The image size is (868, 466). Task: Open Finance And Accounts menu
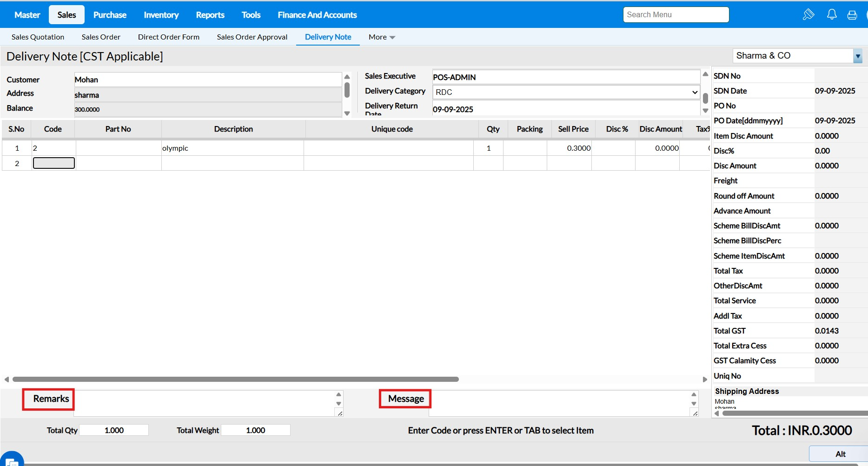point(318,15)
